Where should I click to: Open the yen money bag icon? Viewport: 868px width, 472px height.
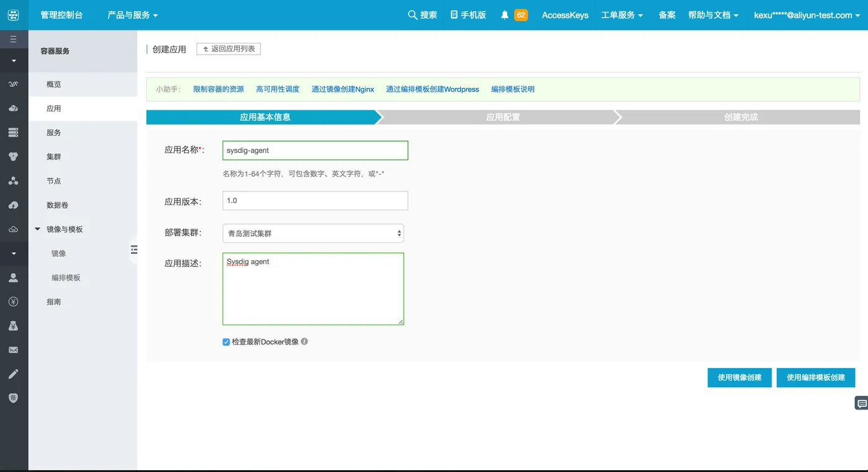(14, 326)
